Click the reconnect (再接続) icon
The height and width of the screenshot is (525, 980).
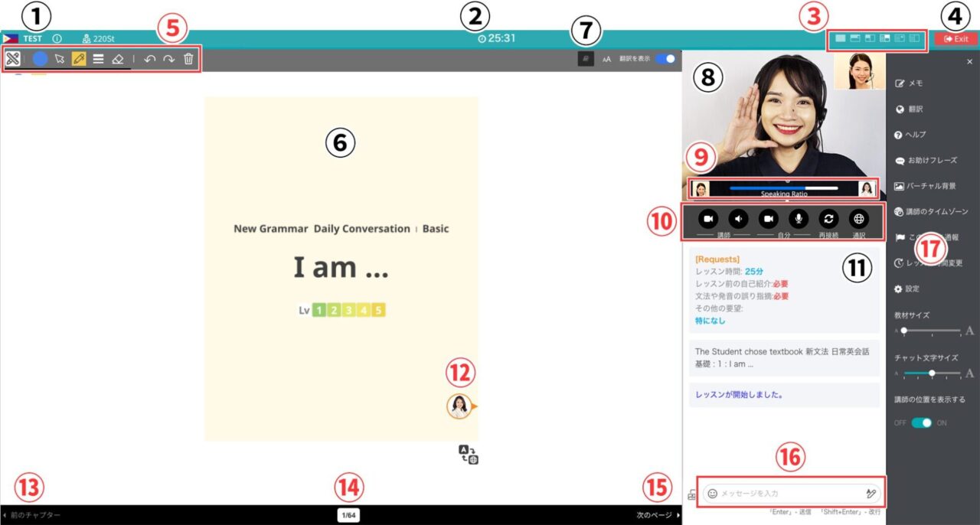point(828,218)
